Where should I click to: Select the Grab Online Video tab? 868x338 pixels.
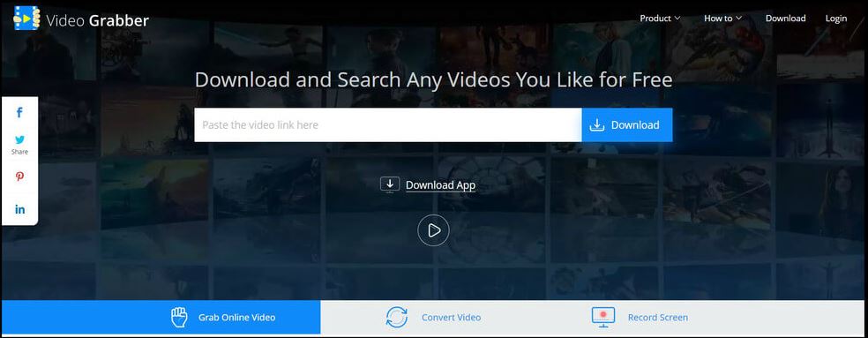[x=161, y=318]
